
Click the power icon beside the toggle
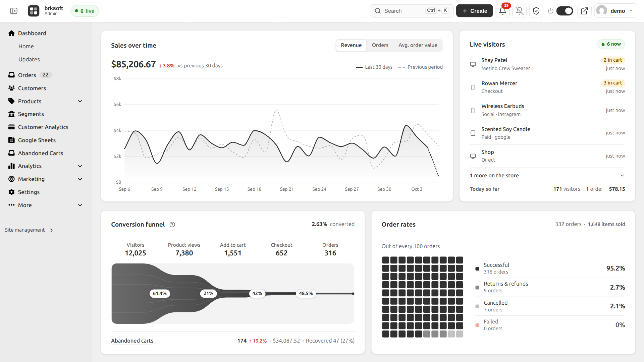click(550, 11)
